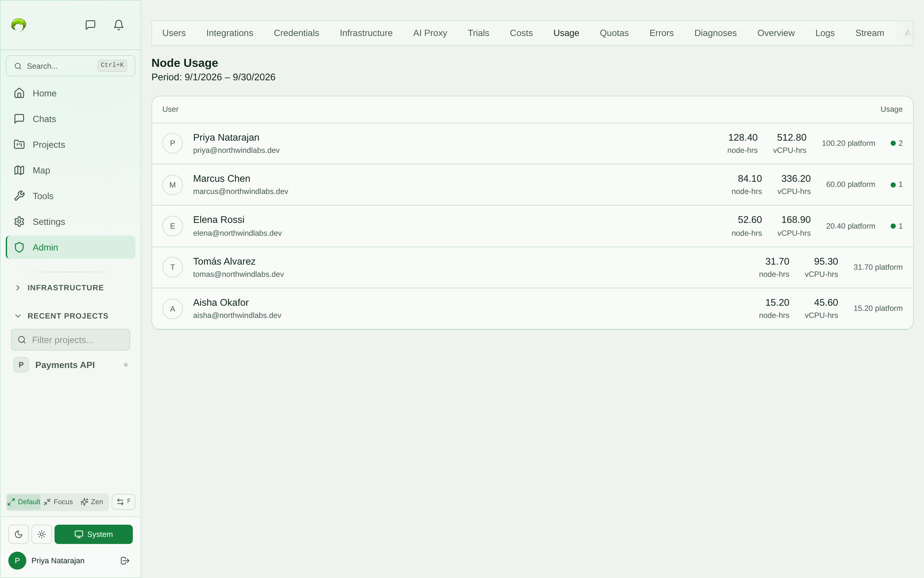
Task: Switch to the Costs tab
Action: [521, 33]
